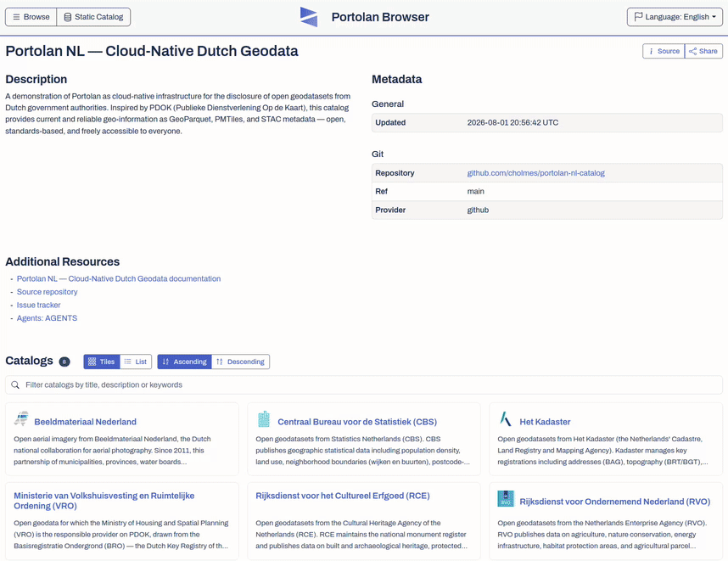Click the magnifier icon in filter field
Viewport: 728px width, 561px height.
pos(15,385)
